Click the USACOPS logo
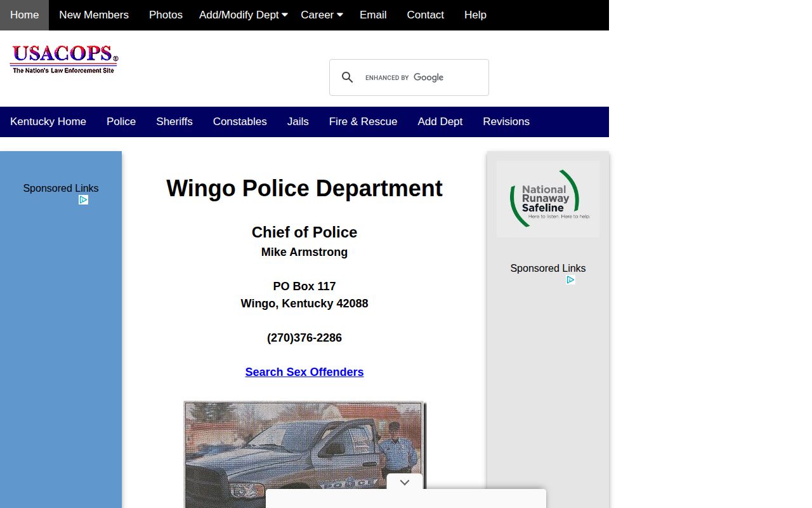This screenshot has height=508, width=812. [64, 60]
